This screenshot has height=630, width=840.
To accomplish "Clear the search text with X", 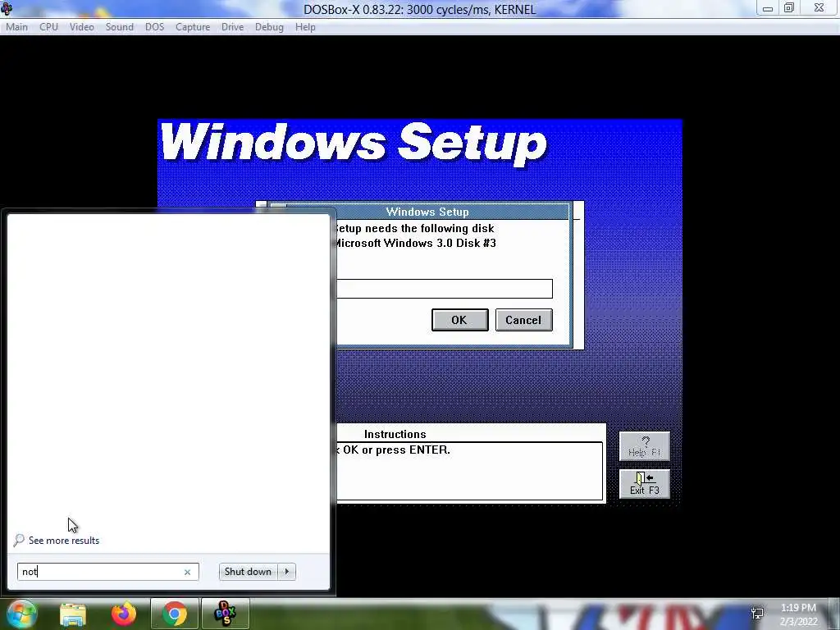I will [x=188, y=572].
